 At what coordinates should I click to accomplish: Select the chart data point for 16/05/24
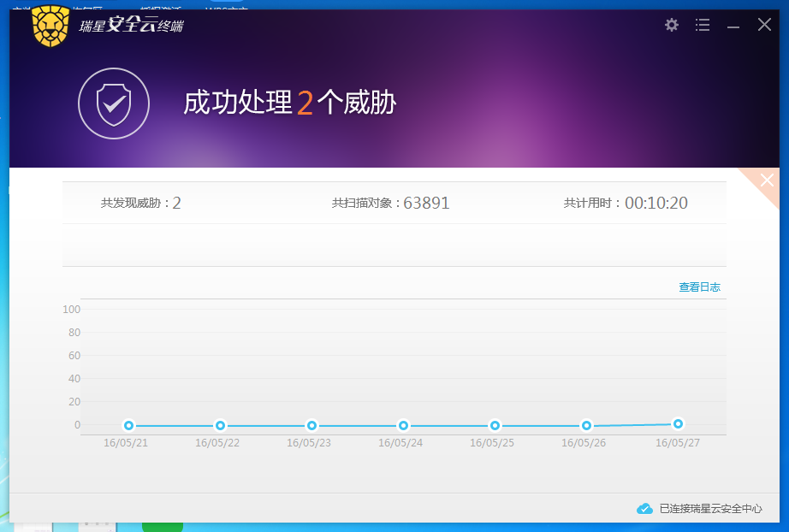point(403,425)
